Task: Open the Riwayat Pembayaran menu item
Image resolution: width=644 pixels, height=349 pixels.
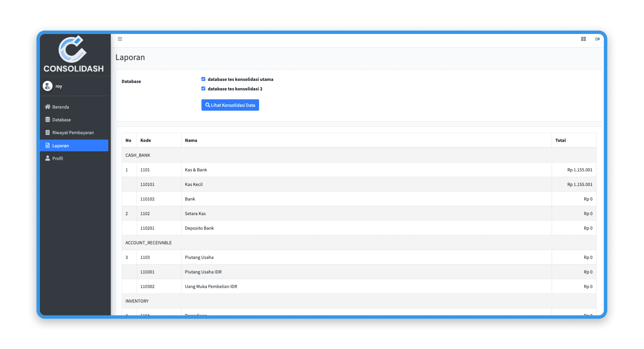Action: click(73, 132)
